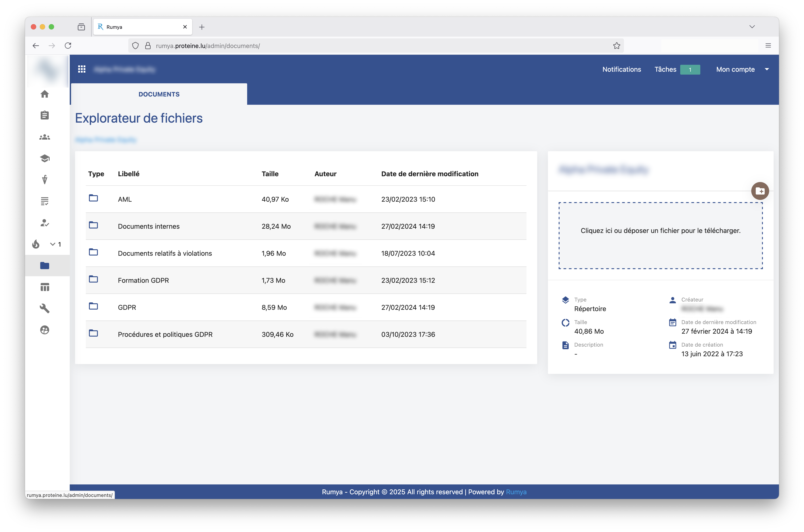This screenshot has height=532, width=804.
Task: Open the browser tabs list dropdown
Action: [x=752, y=27]
